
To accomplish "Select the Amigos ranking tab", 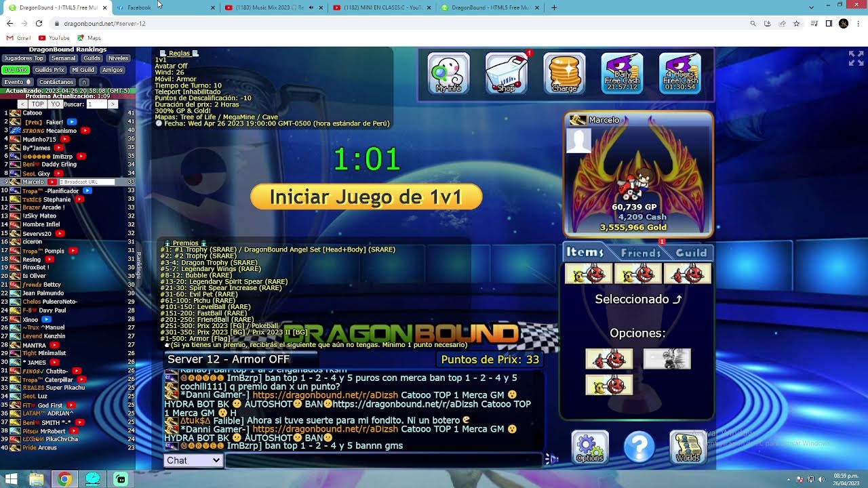I will tap(113, 70).
